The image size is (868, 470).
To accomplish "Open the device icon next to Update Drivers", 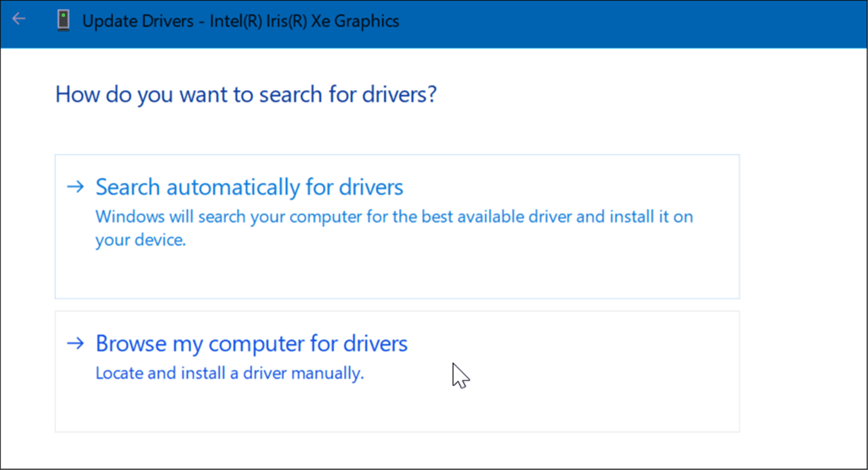I will (64, 20).
